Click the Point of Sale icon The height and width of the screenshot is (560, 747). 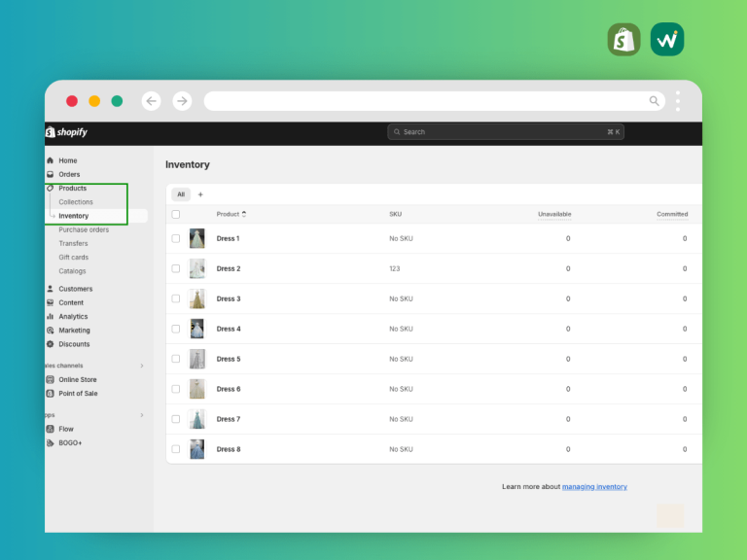tap(50, 394)
